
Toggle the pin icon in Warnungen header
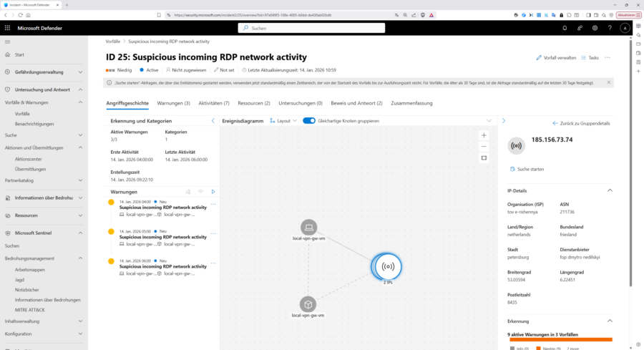[x=188, y=192]
